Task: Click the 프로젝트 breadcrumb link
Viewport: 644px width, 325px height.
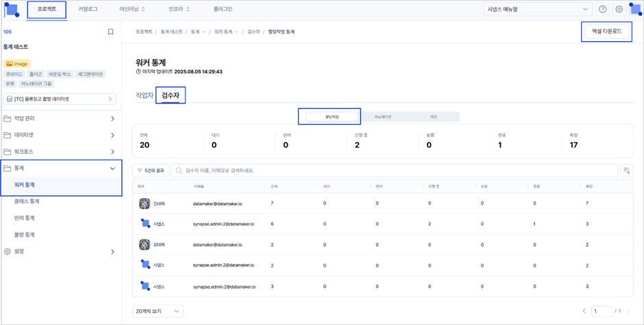Action: pyautogui.click(x=144, y=32)
